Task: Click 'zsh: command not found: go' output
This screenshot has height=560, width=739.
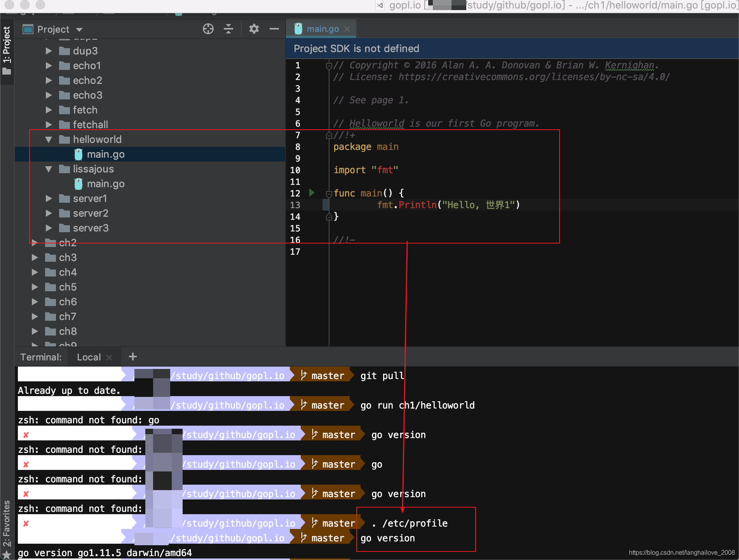Action: (x=89, y=420)
